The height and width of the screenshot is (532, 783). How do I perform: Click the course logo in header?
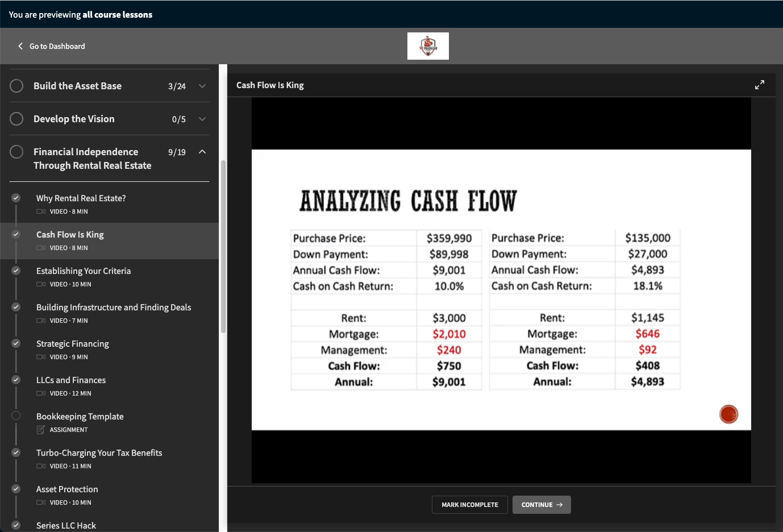(x=428, y=46)
